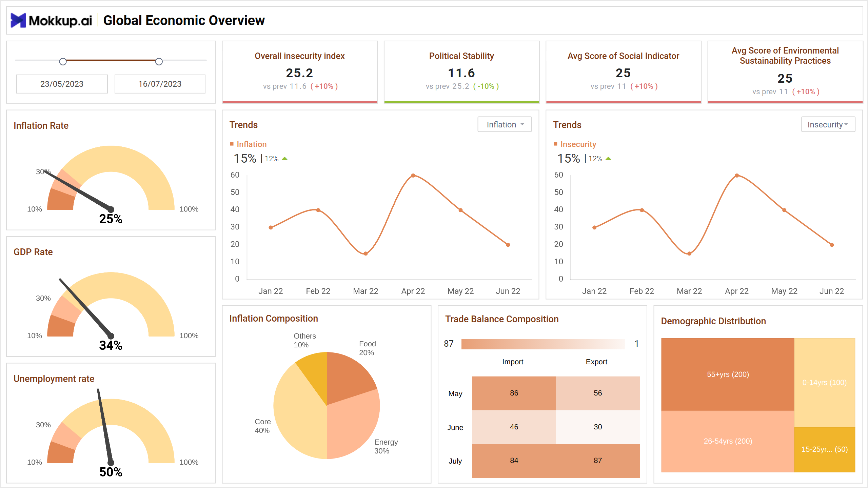Click the June Export cell 30

pos(598,427)
